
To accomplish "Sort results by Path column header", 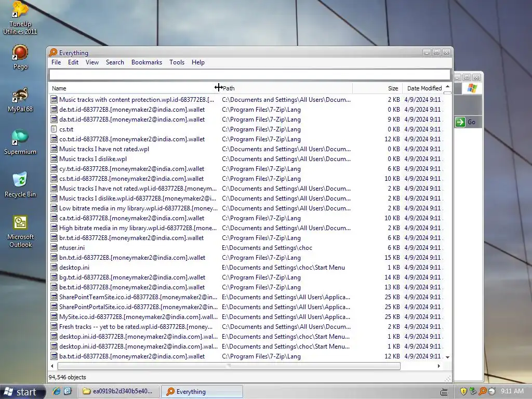I will pos(286,88).
